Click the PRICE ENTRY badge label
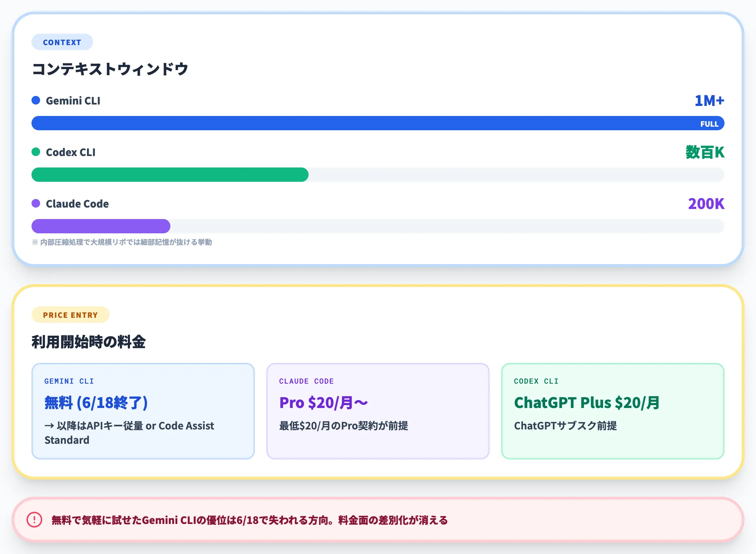Screen dimensions: 756x554 tap(71, 315)
